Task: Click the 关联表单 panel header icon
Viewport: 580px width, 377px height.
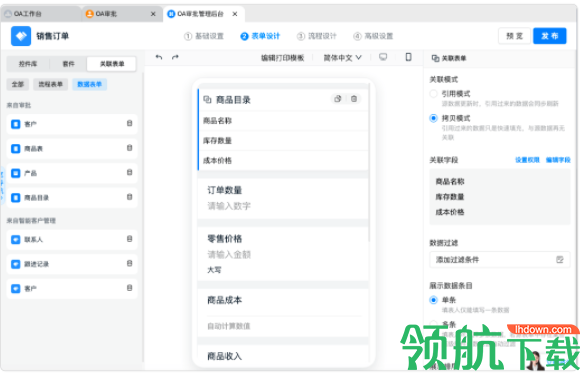Action: pyautogui.click(x=435, y=58)
